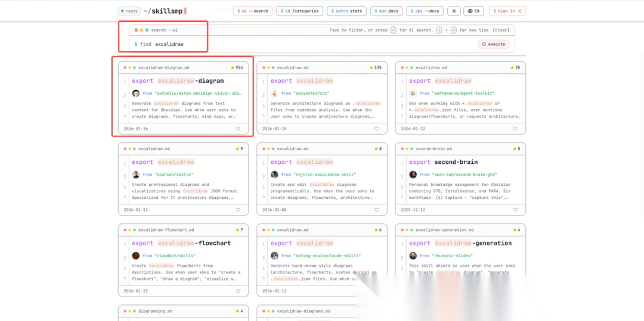Click the 924 star count icon
The width and height of the screenshot is (644, 321).
[233, 68]
